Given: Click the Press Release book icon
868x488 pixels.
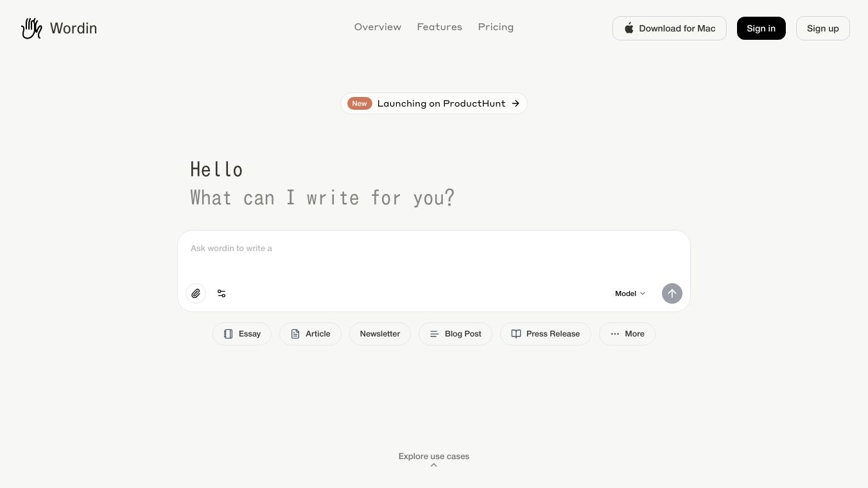Looking at the screenshot, I should (516, 334).
